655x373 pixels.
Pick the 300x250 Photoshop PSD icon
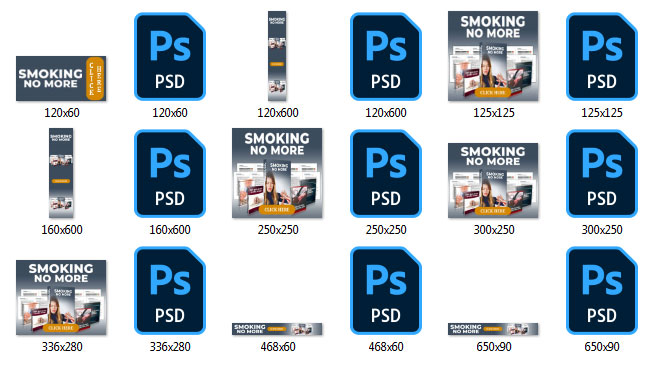click(x=602, y=173)
